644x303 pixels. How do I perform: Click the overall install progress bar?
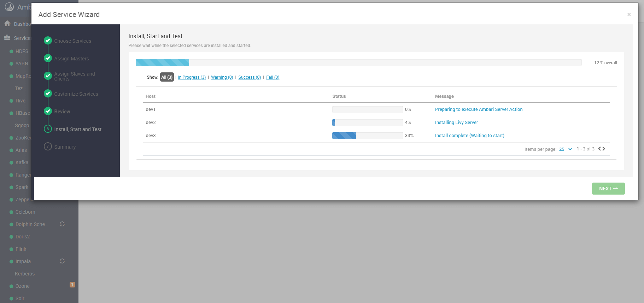(358, 63)
